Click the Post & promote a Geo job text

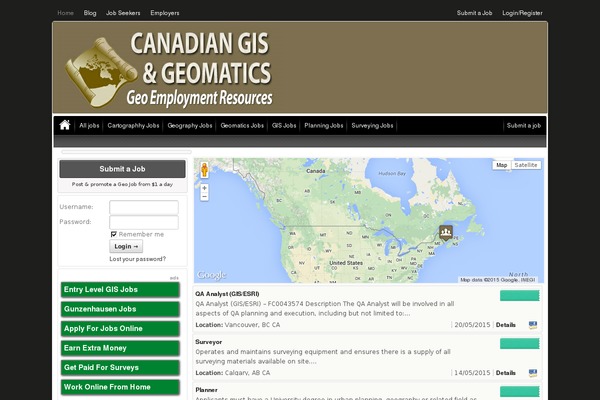point(122,184)
